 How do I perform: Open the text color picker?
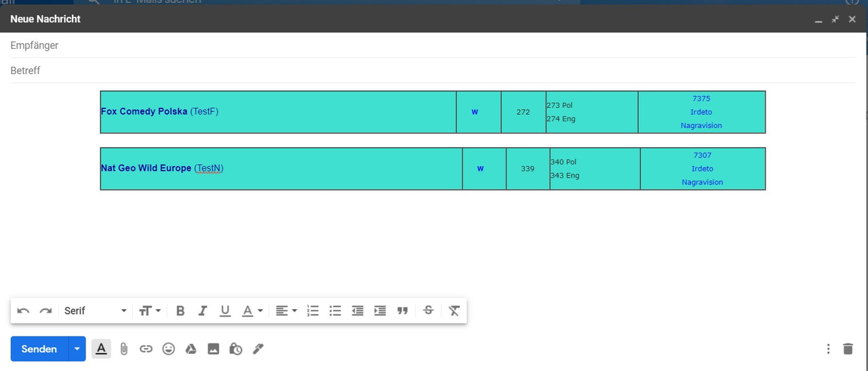point(252,311)
